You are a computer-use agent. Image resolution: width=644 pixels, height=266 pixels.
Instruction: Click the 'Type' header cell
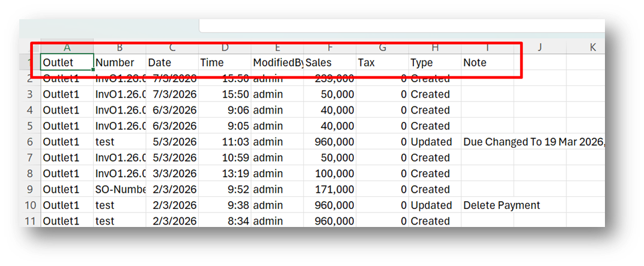[x=435, y=62]
